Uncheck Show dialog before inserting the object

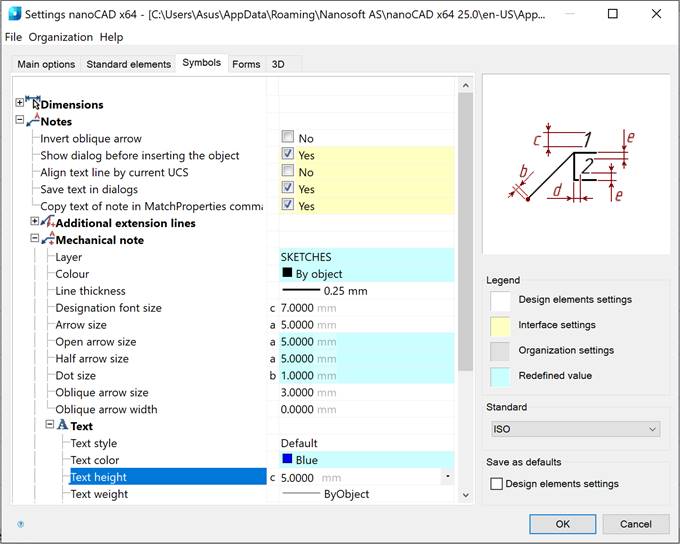pos(288,154)
